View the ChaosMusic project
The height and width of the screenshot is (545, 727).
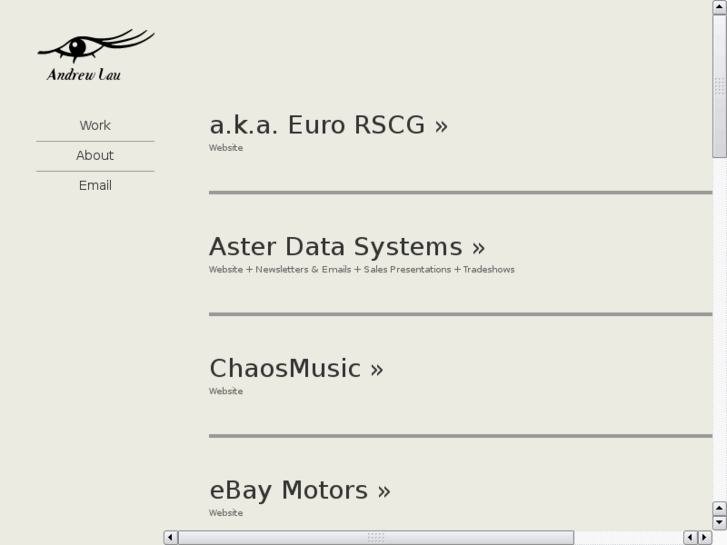(296, 369)
